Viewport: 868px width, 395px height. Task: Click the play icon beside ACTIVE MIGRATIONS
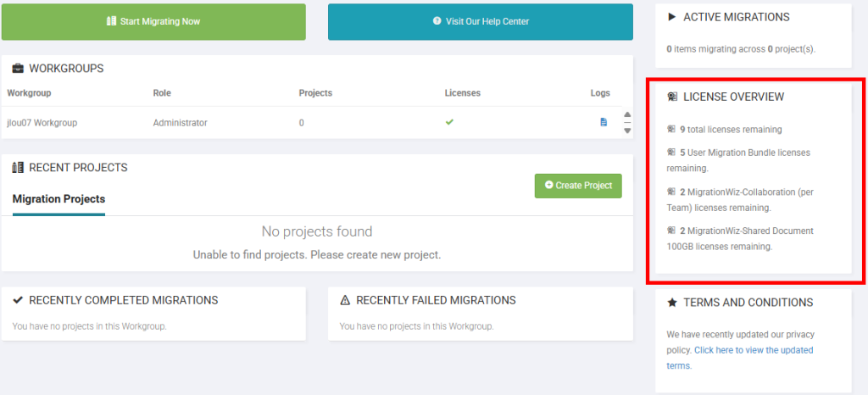[672, 17]
